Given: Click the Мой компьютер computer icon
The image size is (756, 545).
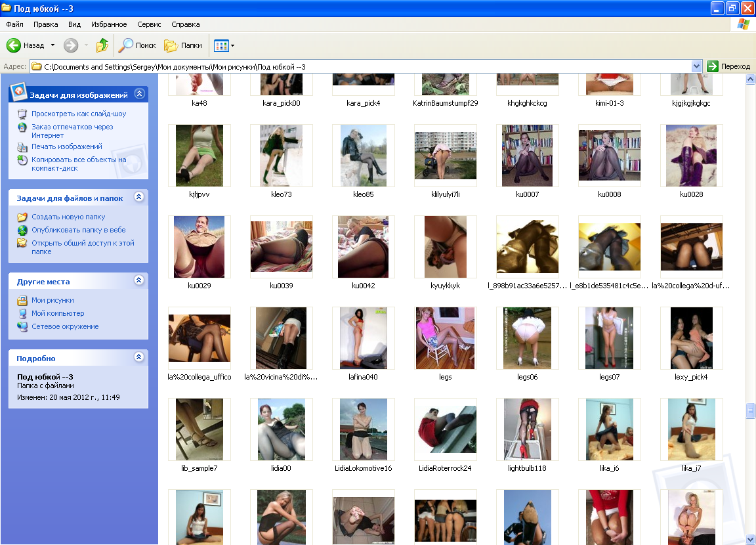Looking at the screenshot, I should [22, 313].
